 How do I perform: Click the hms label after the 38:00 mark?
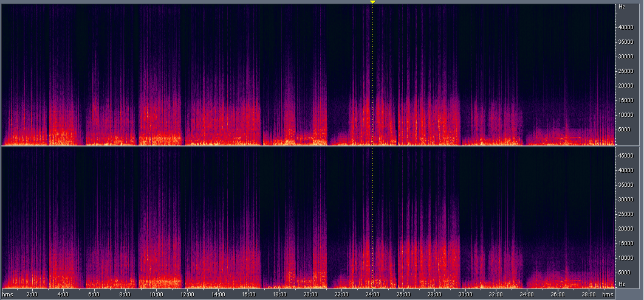[608, 295]
